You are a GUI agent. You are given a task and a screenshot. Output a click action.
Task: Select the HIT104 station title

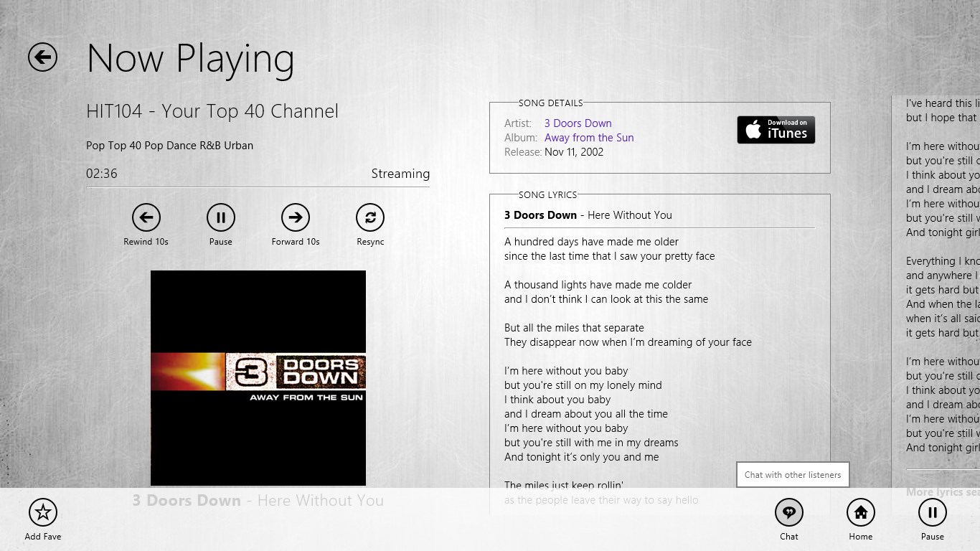[212, 111]
